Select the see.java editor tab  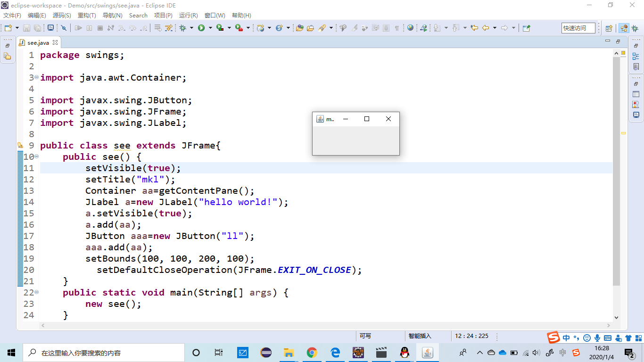click(x=38, y=42)
